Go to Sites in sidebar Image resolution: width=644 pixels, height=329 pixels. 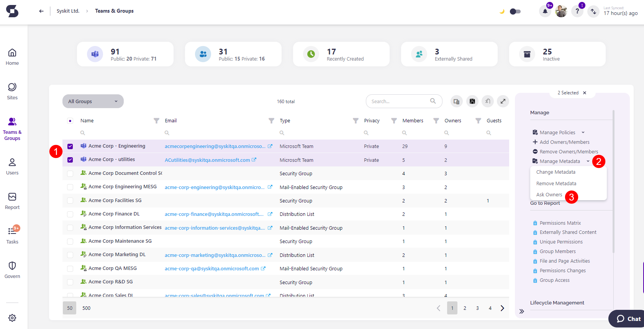(x=12, y=91)
